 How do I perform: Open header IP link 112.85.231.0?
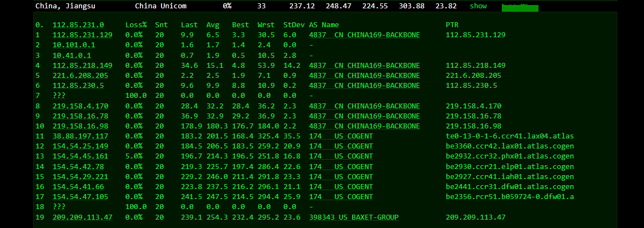pos(78,25)
